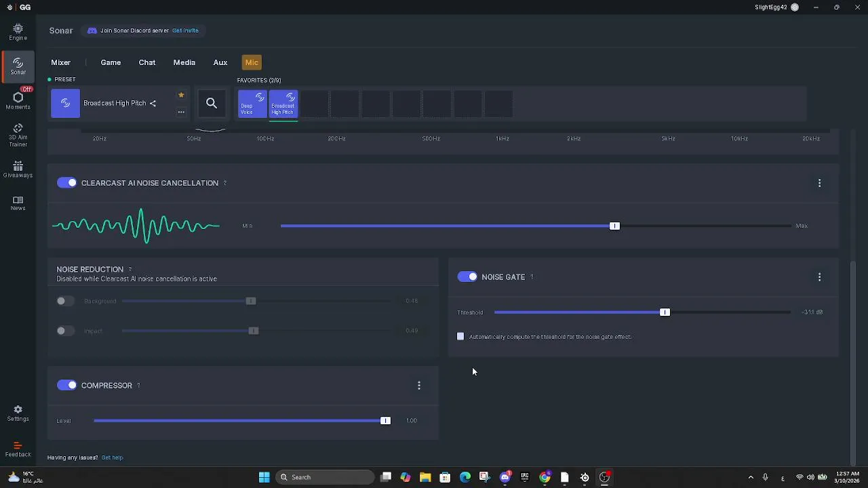Click the SlightEgg42 account name
Screen dimensions: 868x488
(770, 7)
